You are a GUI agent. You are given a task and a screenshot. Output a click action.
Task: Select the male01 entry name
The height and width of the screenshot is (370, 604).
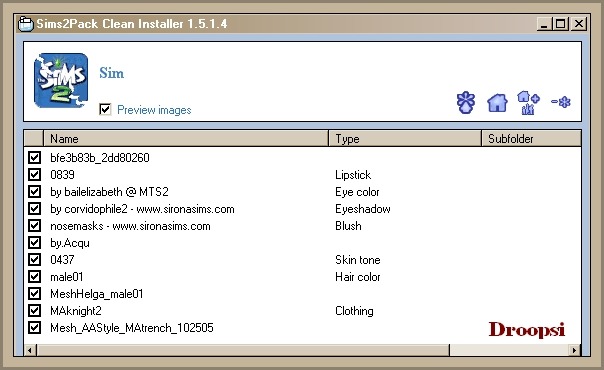[67, 276]
